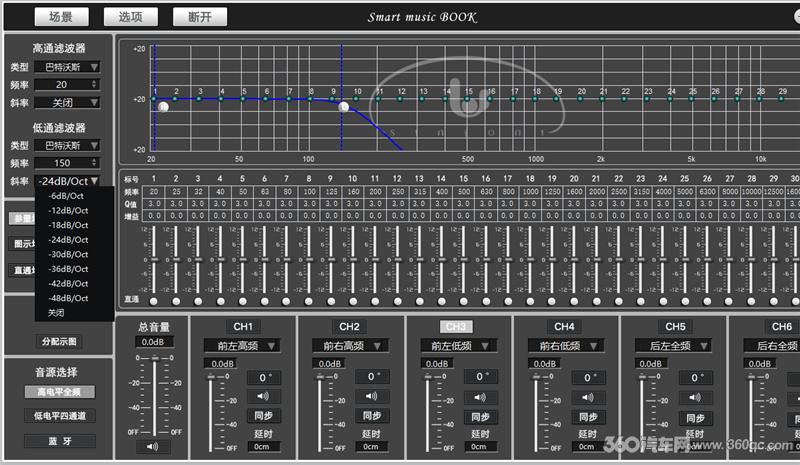Click EQ node 10 on the curve

pyautogui.click(x=356, y=99)
